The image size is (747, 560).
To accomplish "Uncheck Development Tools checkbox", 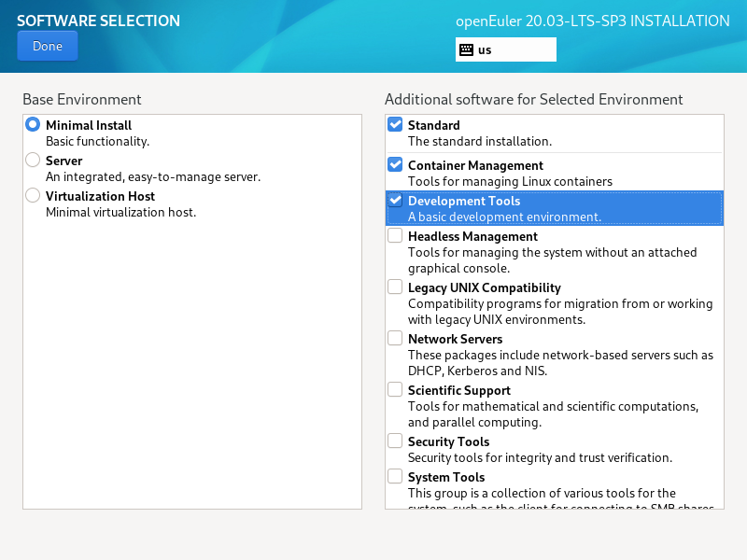I will [x=395, y=200].
